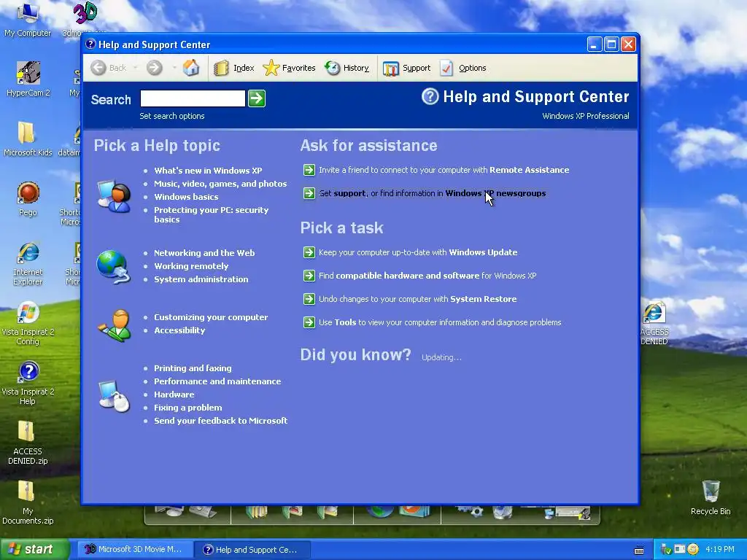This screenshot has height=560, width=747.
Task: Open Music, video, games, and photos topic
Action: [x=220, y=184]
